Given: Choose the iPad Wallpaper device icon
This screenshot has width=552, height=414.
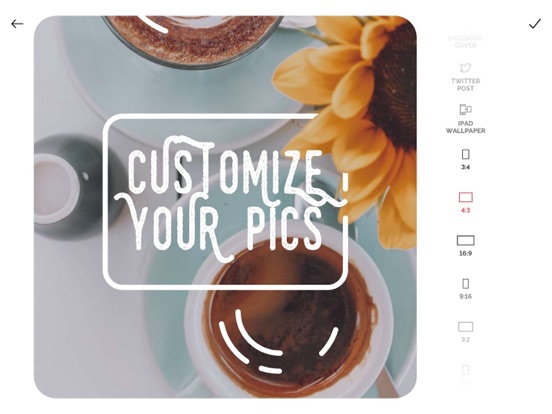Looking at the screenshot, I should point(465,110).
